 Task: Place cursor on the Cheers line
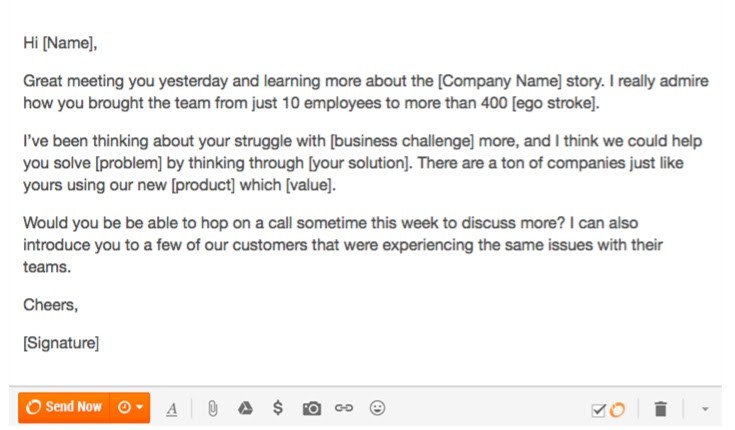pyautogui.click(x=50, y=305)
